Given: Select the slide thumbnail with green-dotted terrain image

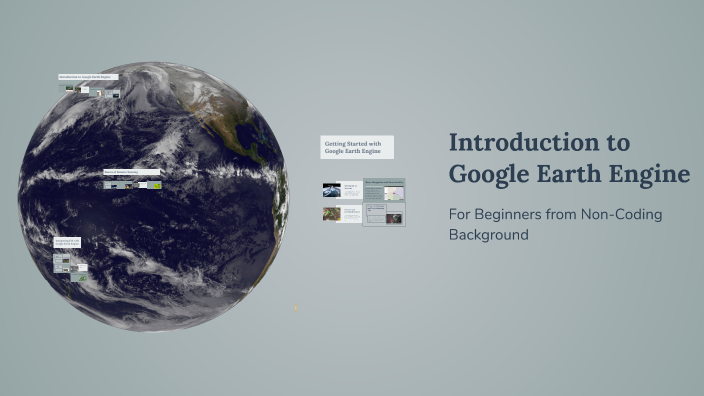Looking at the screenshot, I should pyautogui.click(x=342, y=214).
